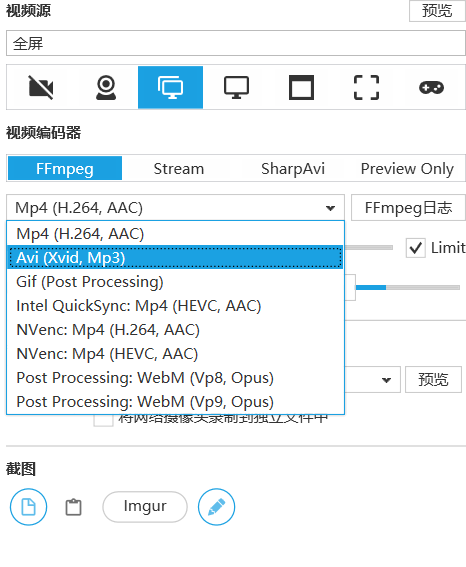The width and height of the screenshot is (466, 567).
Task: Toggle the screenshot clipboard icon
Action: tap(73, 507)
